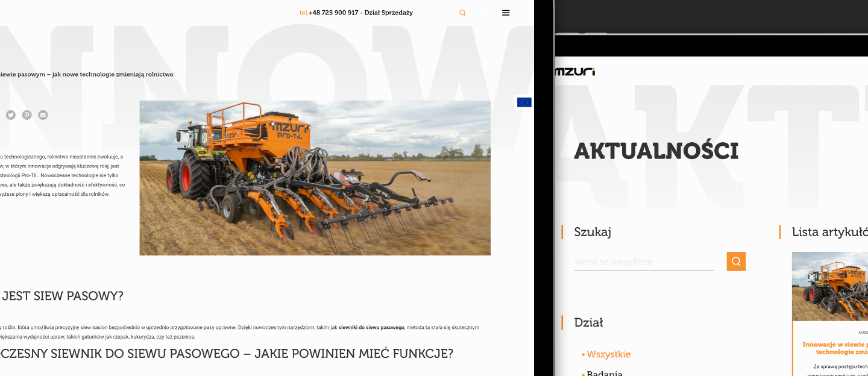868x376 pixels.
Task: Click the 'Lista artykułów' heading
Action: point(830,232)
